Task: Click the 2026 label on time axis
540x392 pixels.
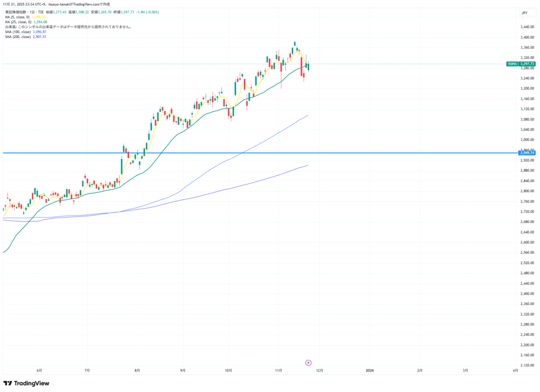Action: point(370,370)
